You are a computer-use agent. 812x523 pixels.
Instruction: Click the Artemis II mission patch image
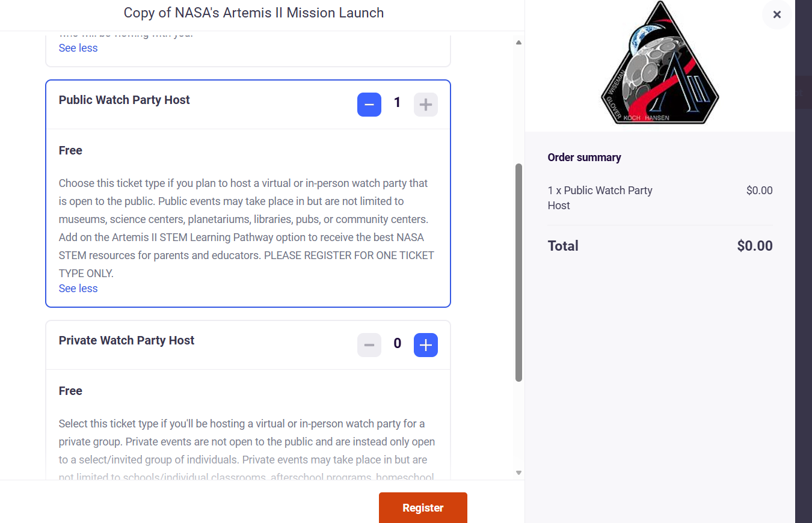click(660, 64)
